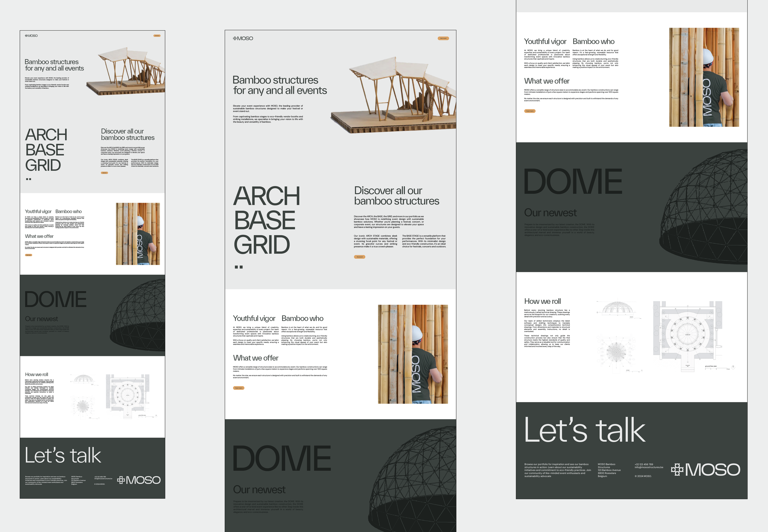This screenshot has height=532, width=768.
Task: Click DOME title in left mockup
Action: coord(55,299)
